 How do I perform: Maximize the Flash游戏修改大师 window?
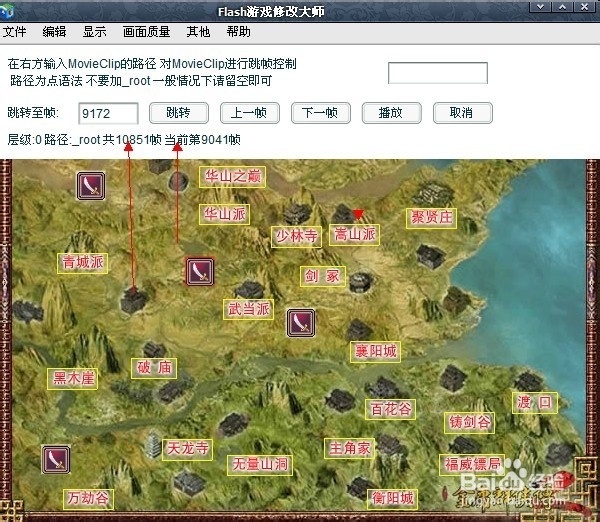pos(562,7)
